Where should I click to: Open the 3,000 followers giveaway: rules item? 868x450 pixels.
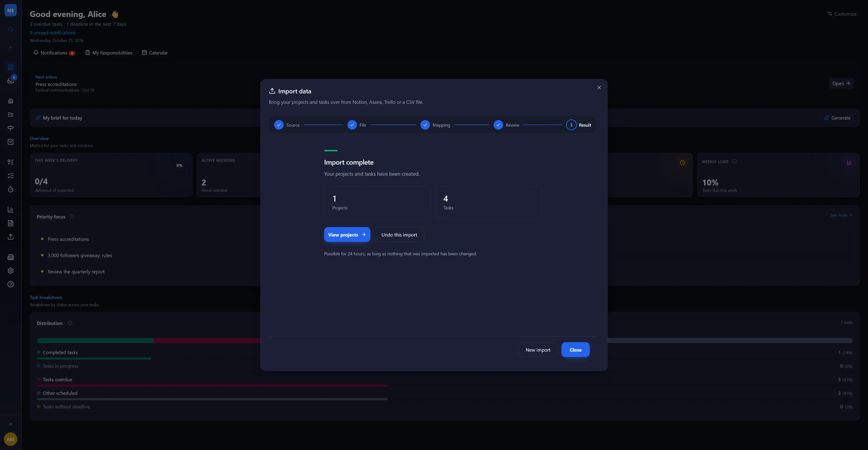pos(80,256)
